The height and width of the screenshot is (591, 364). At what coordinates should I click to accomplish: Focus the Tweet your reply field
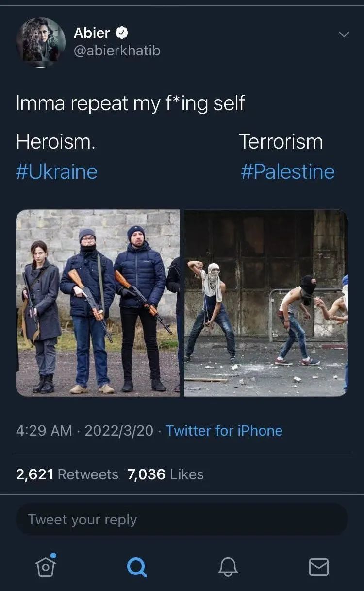click(182, 520)
